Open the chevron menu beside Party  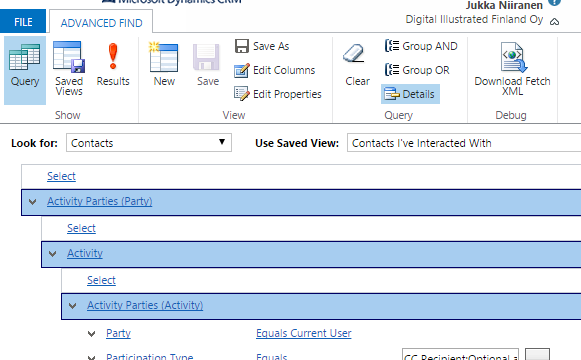click(x=92, y=334)
